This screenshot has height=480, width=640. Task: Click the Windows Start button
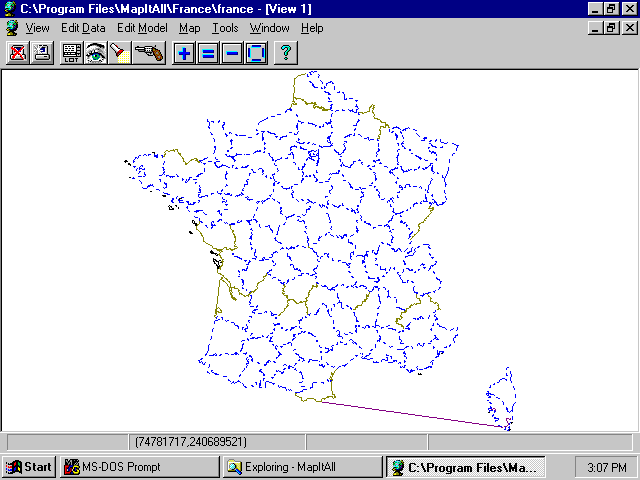point(28,466)
